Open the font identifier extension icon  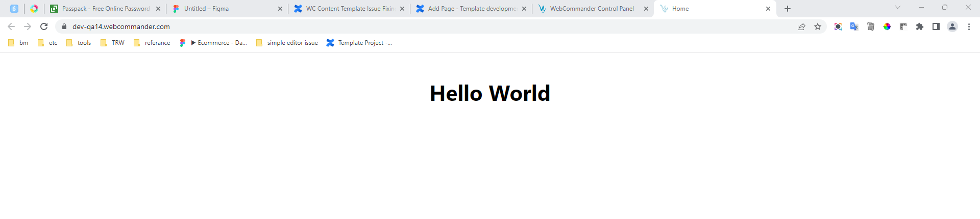click(x=903, y=26)
